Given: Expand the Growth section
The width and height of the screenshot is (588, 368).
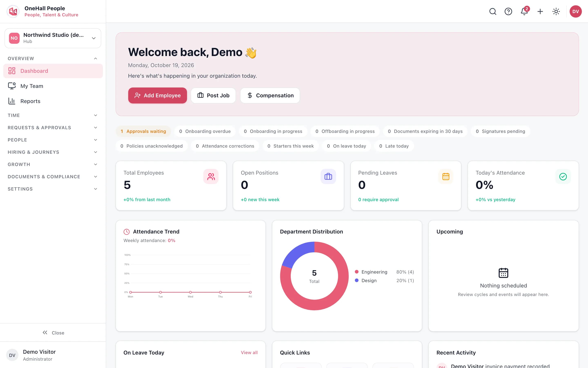Looking at the screenshot, I should 53,164.
